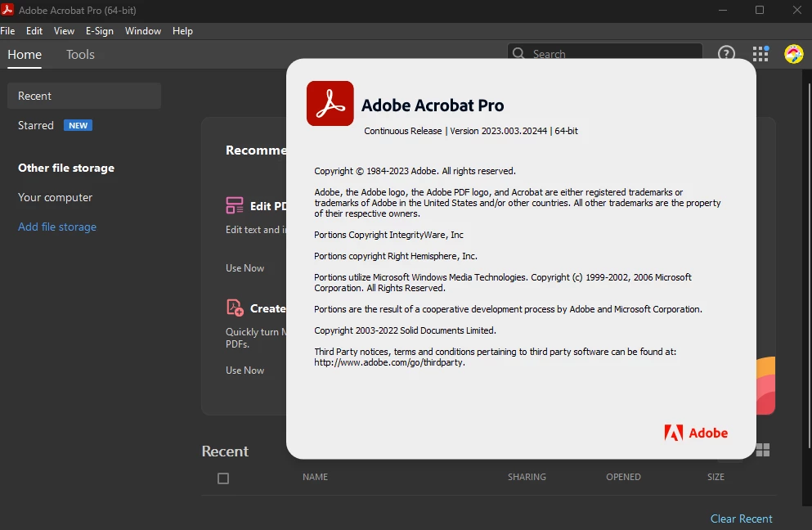Click Portions Copyright IntegrityWare, Inc line

tap(388, 235)
